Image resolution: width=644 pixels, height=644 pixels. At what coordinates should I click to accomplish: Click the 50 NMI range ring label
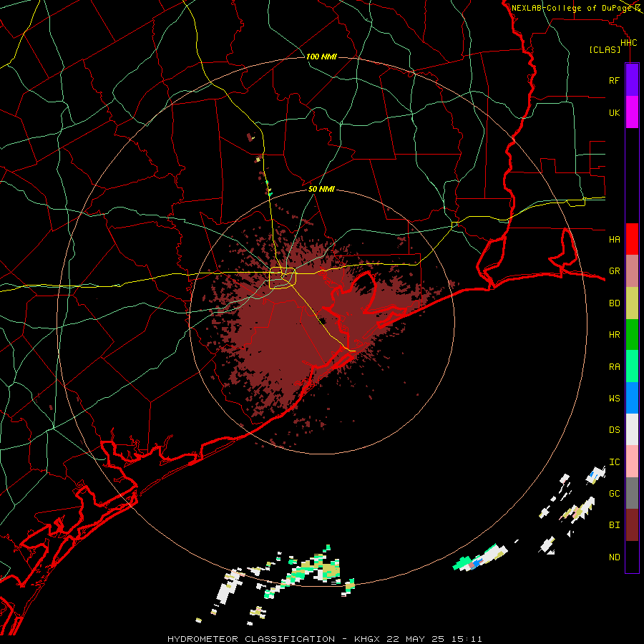click(321, 189)
